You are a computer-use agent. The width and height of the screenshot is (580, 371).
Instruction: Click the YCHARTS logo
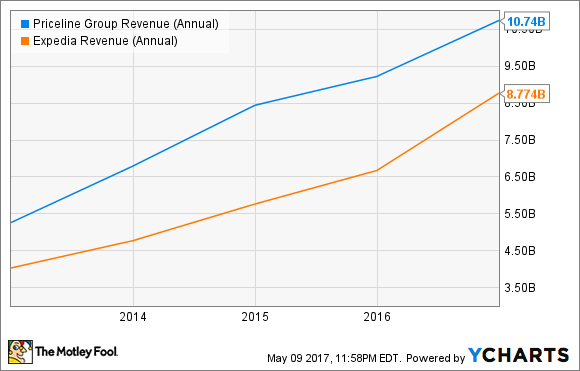pyautogui.click(x=518, y=355)
